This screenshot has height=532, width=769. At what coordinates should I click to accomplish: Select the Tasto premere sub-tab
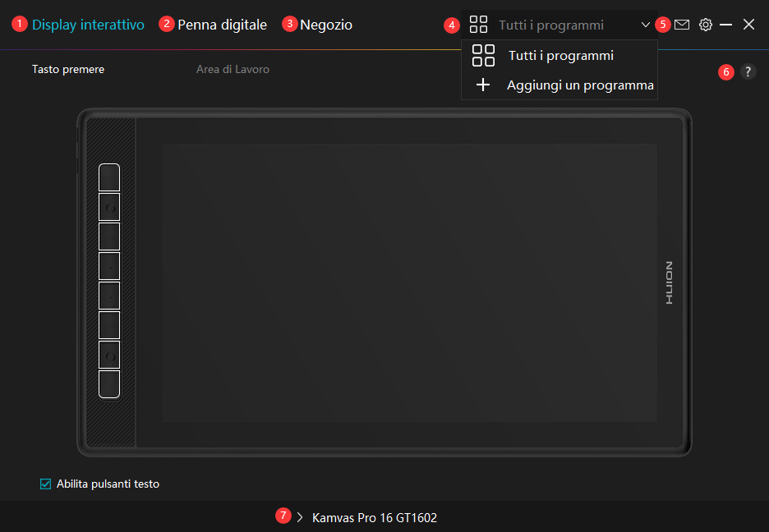pos(68,70)
